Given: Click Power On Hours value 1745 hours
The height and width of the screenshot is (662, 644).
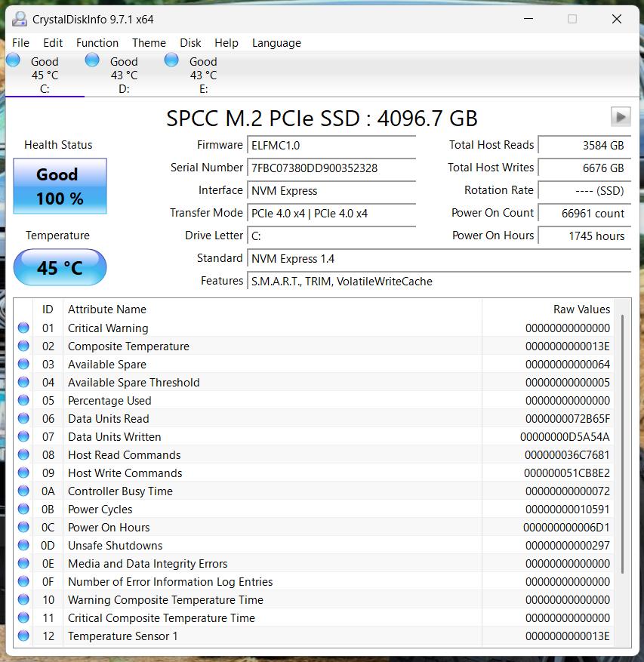Looking at the screenshot, I should tap(585, 236).
